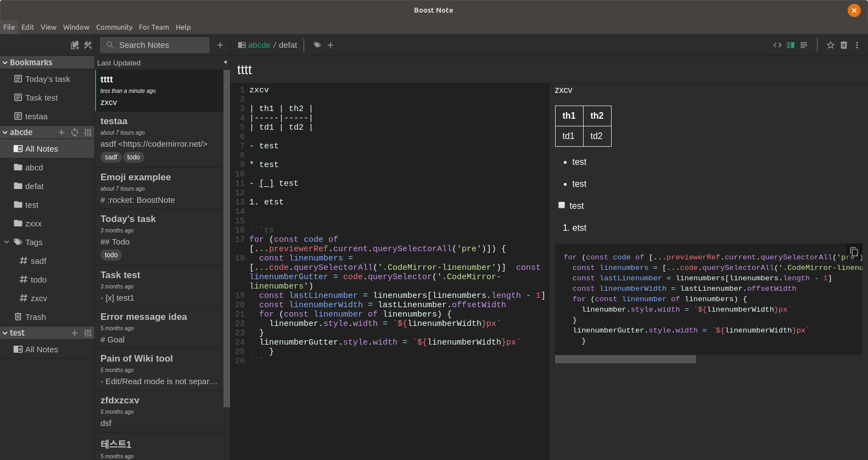Add a folder to abcde storage

click(x=61, y=132)
